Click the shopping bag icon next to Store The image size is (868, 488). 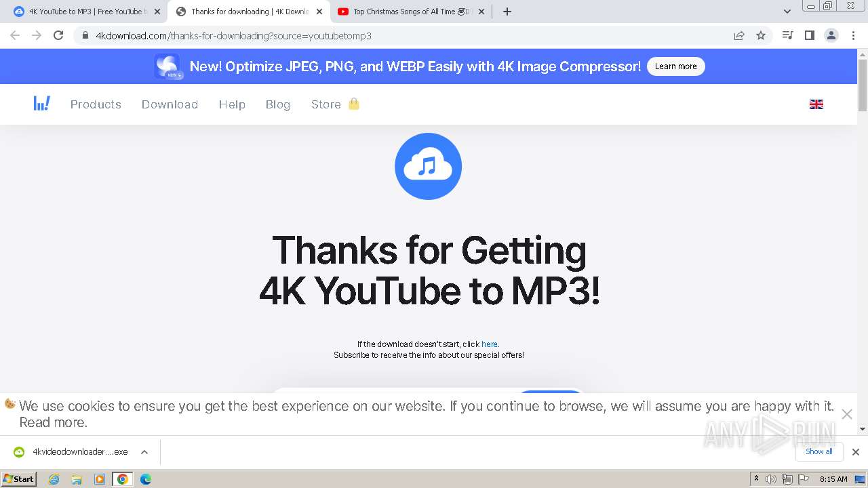353,104
